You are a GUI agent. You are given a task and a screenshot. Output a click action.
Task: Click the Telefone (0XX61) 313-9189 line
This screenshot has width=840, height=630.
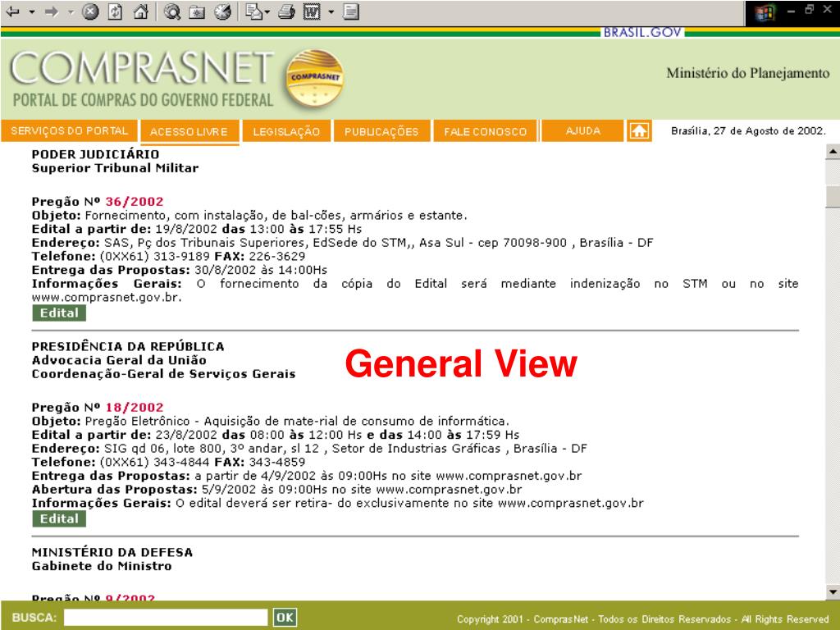[x=168, y=257]
